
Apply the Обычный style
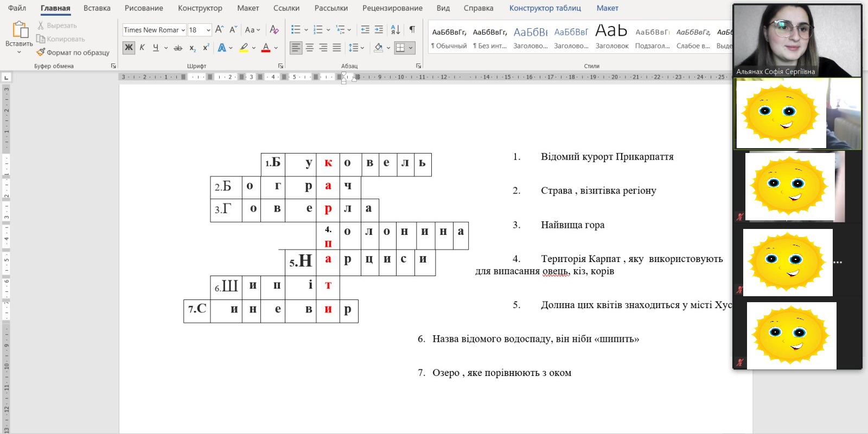pyautogui.click(x=449, y=38)
